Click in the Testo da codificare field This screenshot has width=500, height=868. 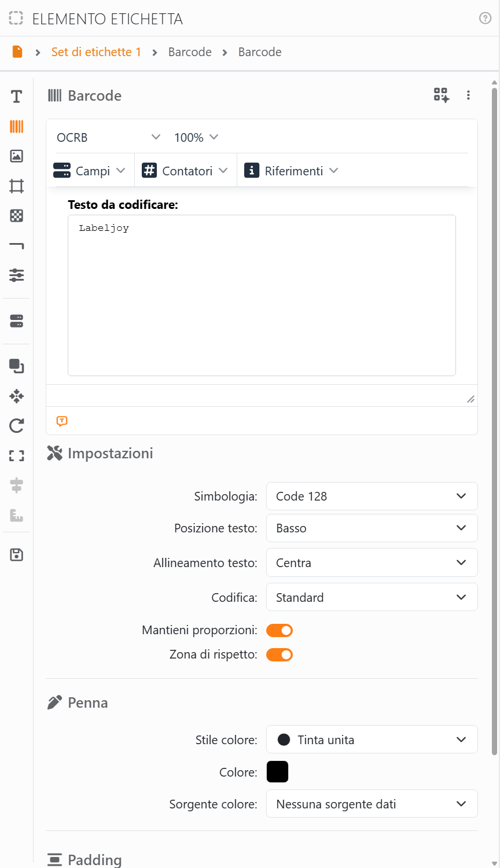[x=262, y=295]
